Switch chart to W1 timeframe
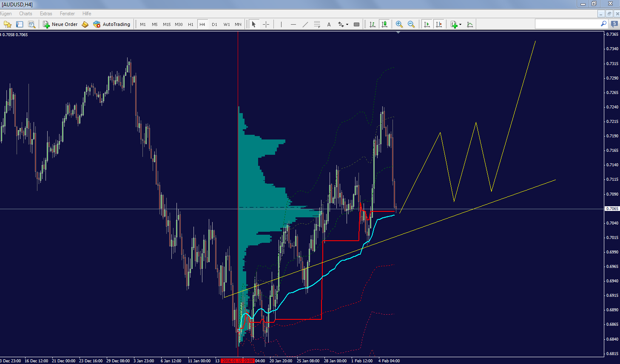 tap(227, 24)
